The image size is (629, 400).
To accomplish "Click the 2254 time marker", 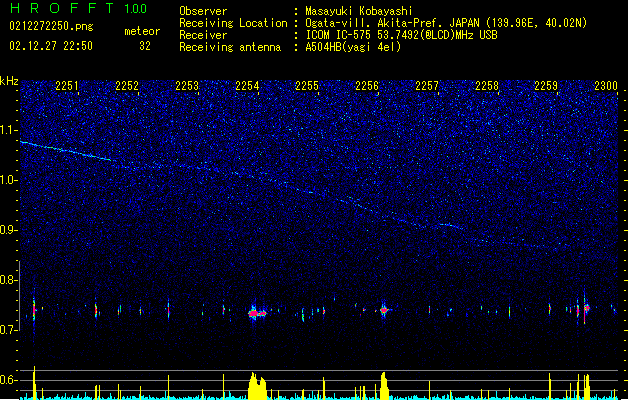I will coord(247,86).
